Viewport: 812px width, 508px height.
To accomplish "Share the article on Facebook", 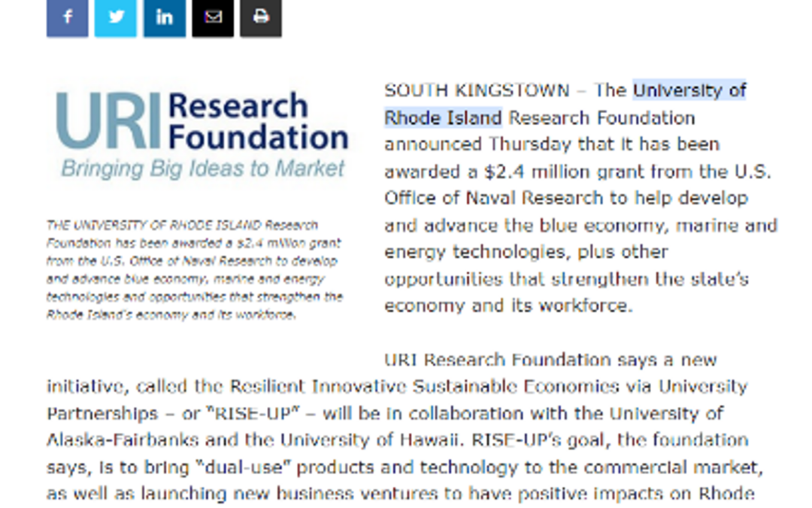I will click(68, 17).
